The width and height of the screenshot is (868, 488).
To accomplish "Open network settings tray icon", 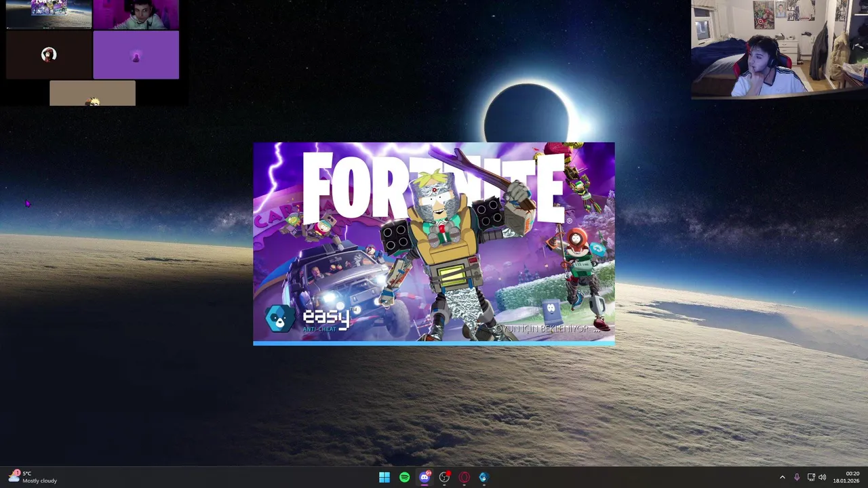I will coord(810,477).
